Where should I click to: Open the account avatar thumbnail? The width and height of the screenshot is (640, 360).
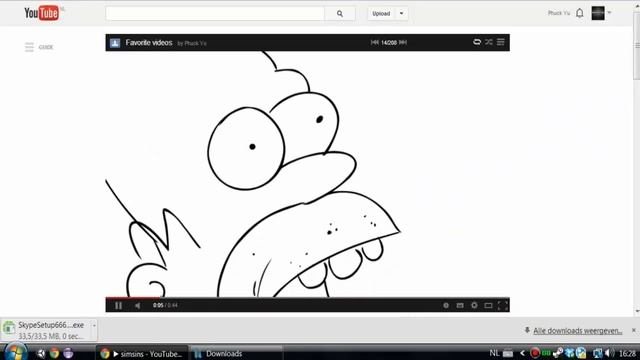pos(598,13)
